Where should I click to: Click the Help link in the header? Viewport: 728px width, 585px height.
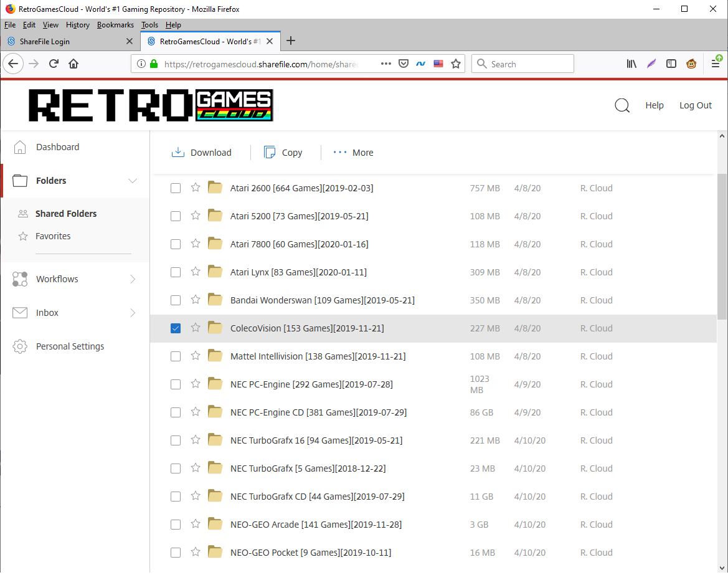pyautogui.click(x=654, y=105)
